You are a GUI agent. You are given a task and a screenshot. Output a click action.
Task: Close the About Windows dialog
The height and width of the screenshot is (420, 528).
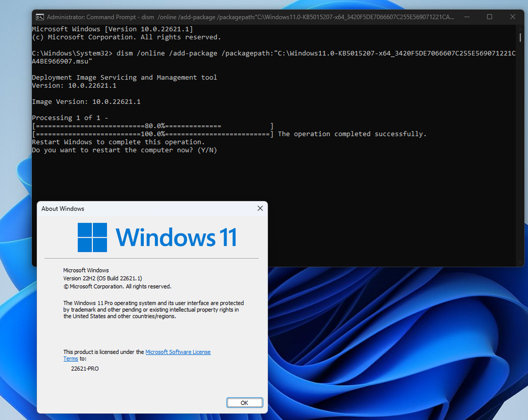(260, 208)
